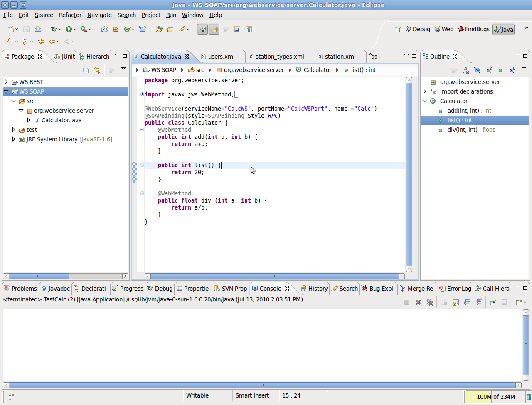Open Package Explorer view menu triangle
532x405 pixels.
123,69
